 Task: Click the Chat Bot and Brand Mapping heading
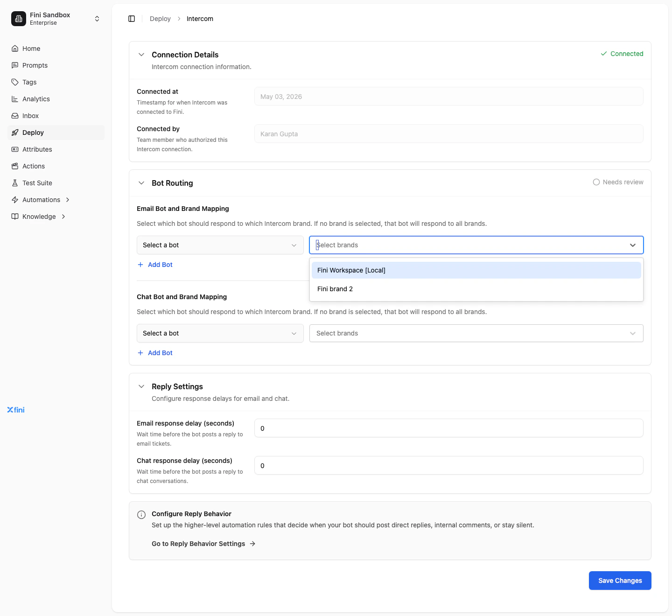(182, 297)
